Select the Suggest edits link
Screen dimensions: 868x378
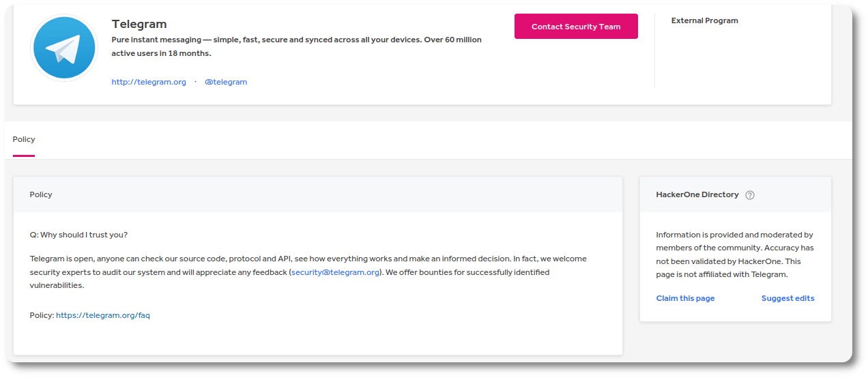pos(787,298)
